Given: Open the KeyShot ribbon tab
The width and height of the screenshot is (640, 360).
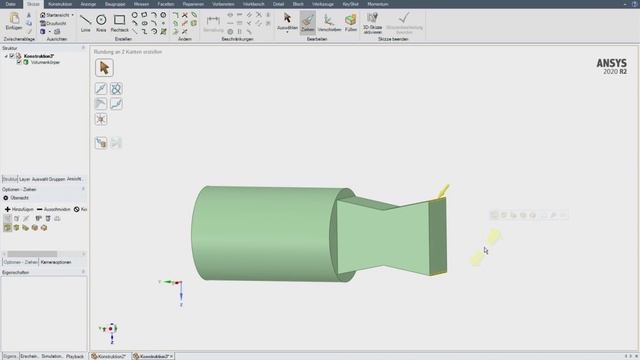Looking at the screenshot, I should (x=351, y=4).
